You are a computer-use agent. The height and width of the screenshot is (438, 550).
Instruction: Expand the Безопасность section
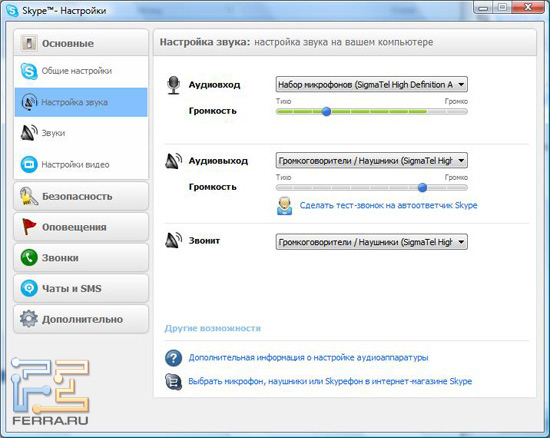[x=81, y=196]
